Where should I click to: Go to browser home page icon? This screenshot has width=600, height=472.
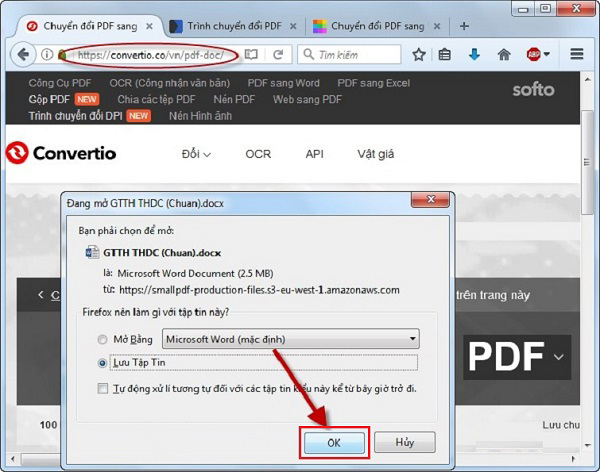pos(504,54)
